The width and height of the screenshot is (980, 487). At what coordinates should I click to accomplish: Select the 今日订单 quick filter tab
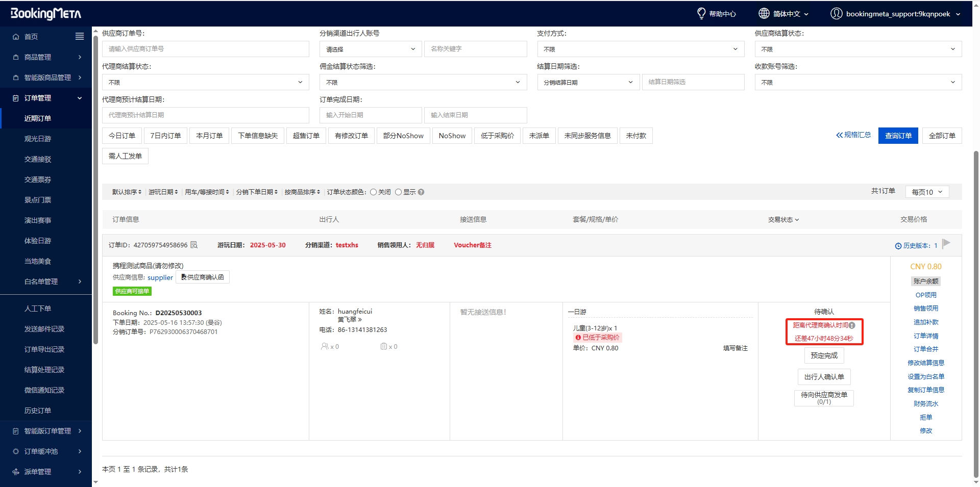click(122, 136)
